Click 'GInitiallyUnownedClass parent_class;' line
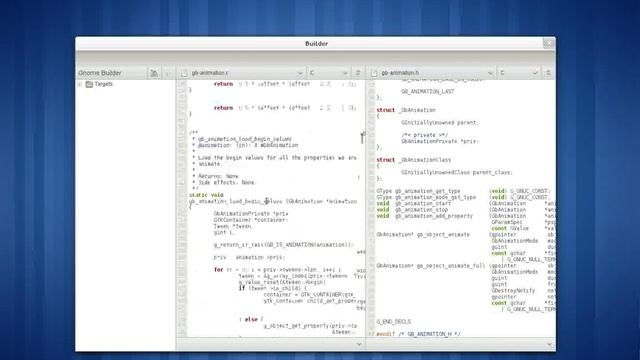Image resolution: width=640 pixels, height=360 pixels. tap(456, 173)
